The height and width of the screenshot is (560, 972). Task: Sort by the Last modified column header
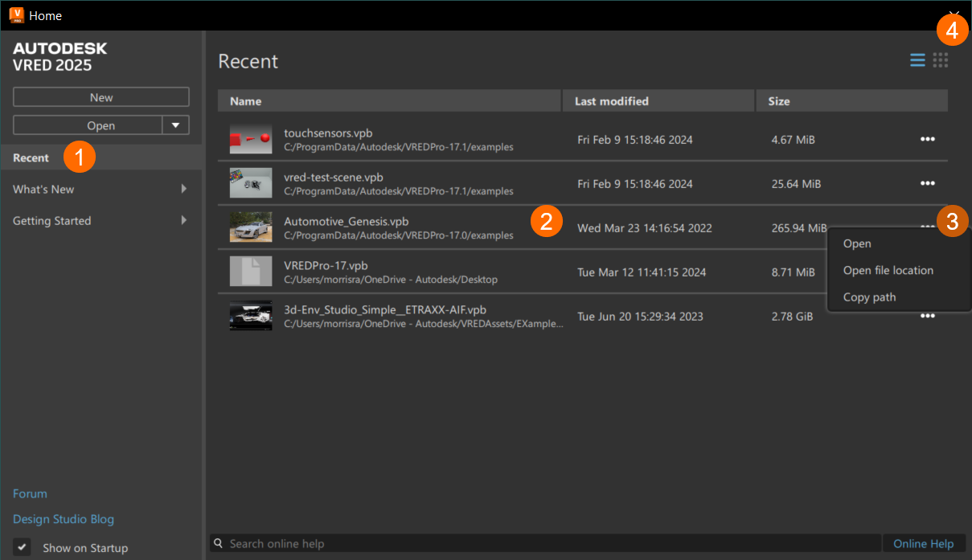(658, 100)
